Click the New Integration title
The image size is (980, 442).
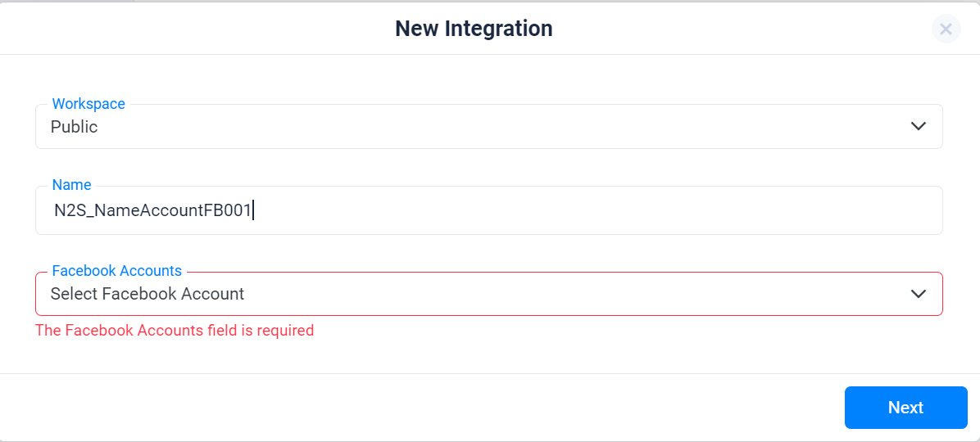click(474, 29)
